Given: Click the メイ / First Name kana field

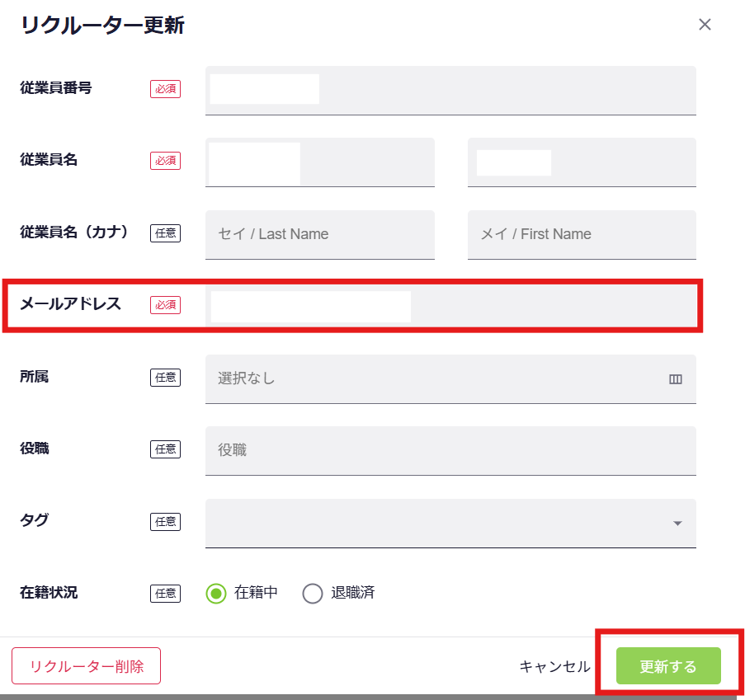Looking at the screenshot, I should point(582,234).
